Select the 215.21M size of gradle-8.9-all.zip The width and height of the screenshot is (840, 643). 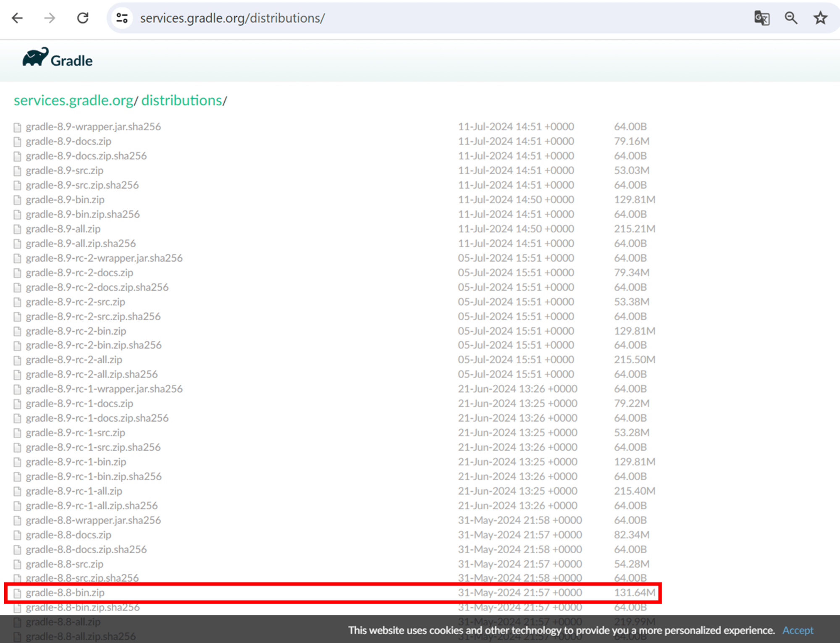point(635,229)
